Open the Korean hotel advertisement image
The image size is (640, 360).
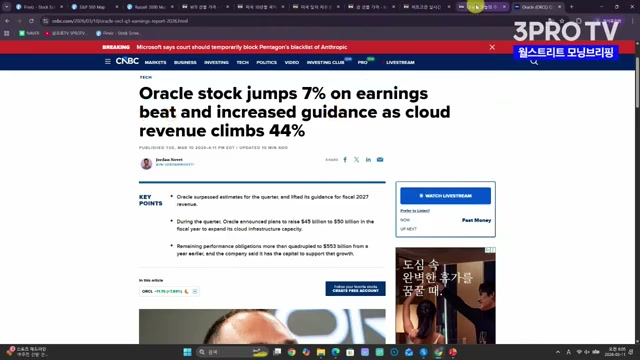[x=445, y=296]
